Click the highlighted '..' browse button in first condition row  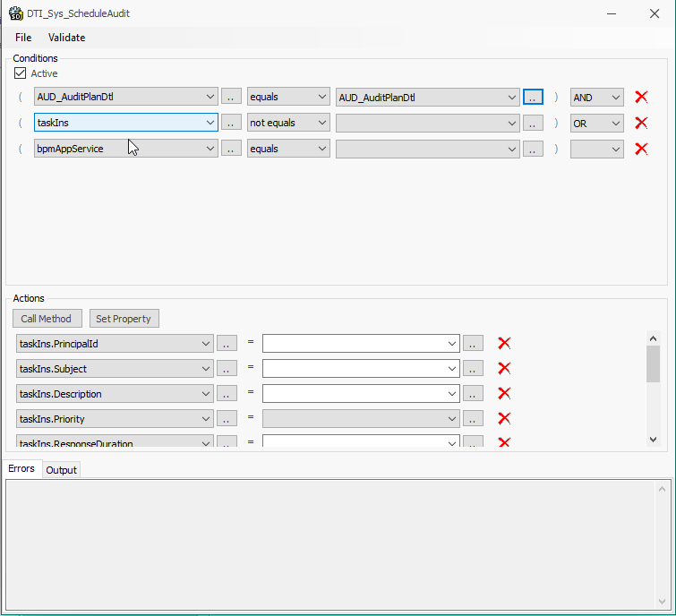[x=533, y=97]
